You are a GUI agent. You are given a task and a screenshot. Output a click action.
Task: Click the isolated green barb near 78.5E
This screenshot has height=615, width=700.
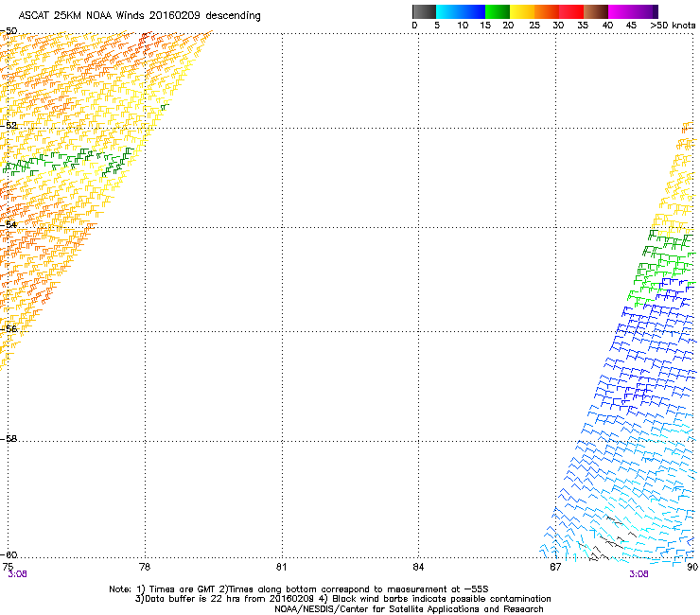pos(165,107)
